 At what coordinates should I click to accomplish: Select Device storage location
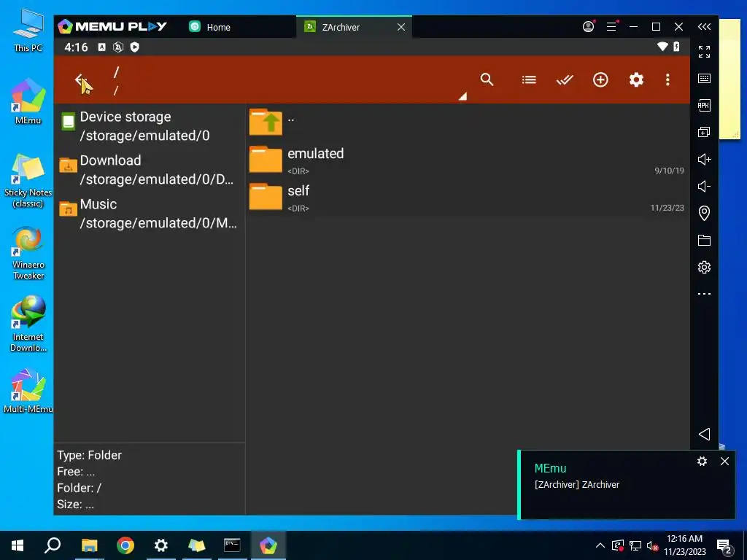click(150, 125)
